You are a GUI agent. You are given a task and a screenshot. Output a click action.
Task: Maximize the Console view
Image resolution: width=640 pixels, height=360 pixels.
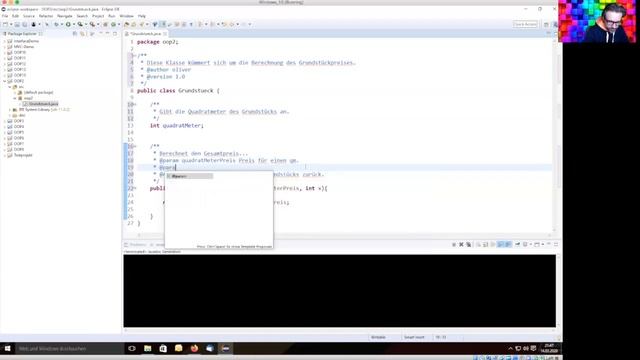click(x=556, y=244)
